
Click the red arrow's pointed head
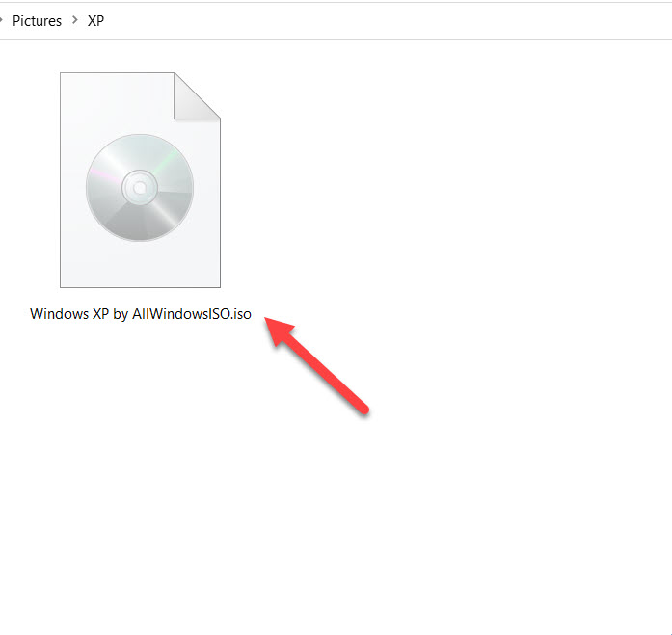(x=278, y=330)
